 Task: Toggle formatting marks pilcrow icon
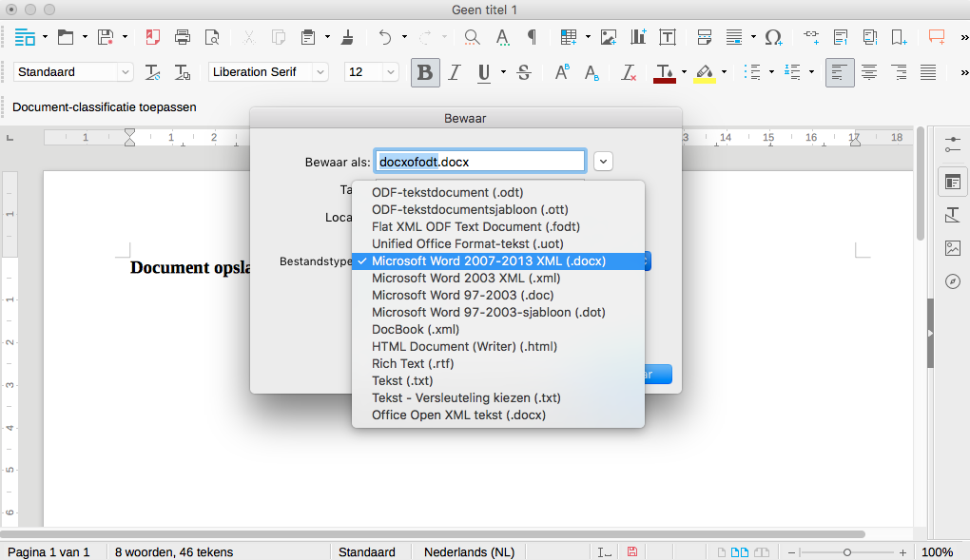coord(532,37)
